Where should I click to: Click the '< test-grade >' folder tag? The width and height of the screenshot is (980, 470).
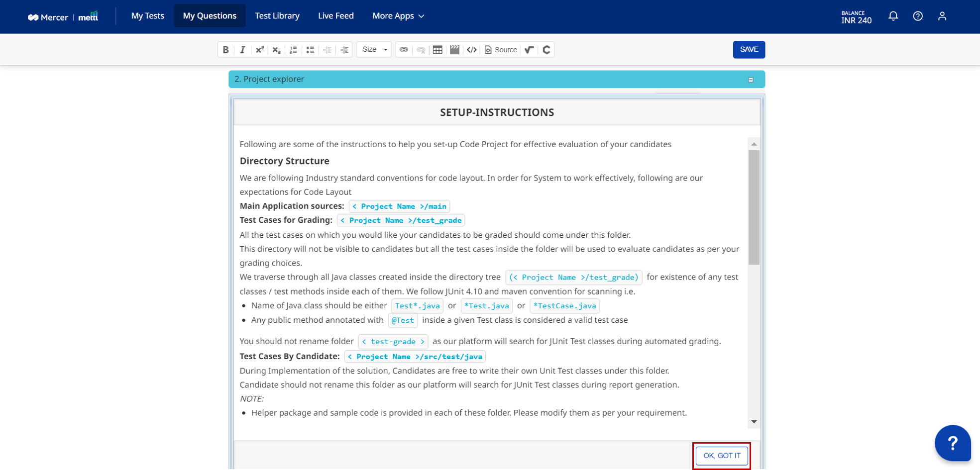pos(393,342)
